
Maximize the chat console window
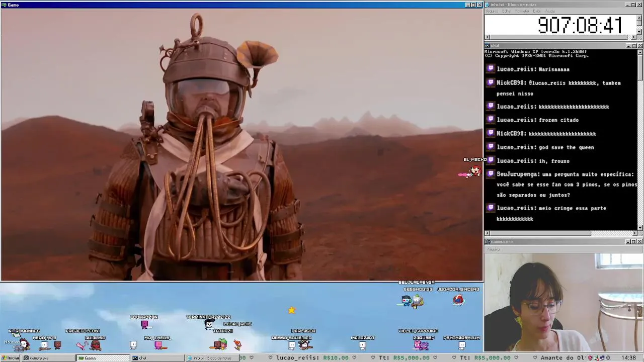[x=634, y=46]
